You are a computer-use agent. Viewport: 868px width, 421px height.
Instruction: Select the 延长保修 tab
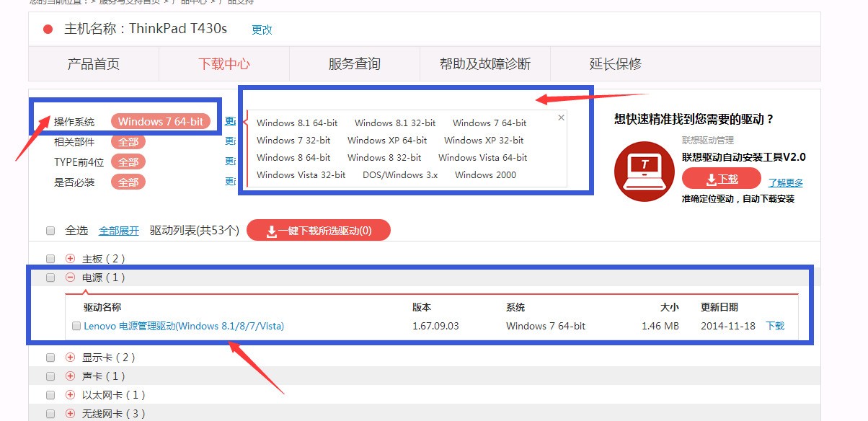point(616,64)
